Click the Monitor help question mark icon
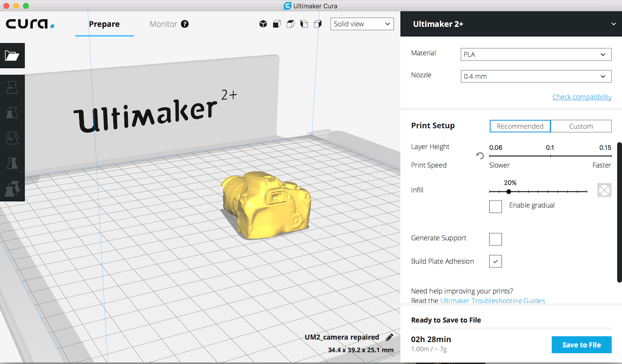 185,24
